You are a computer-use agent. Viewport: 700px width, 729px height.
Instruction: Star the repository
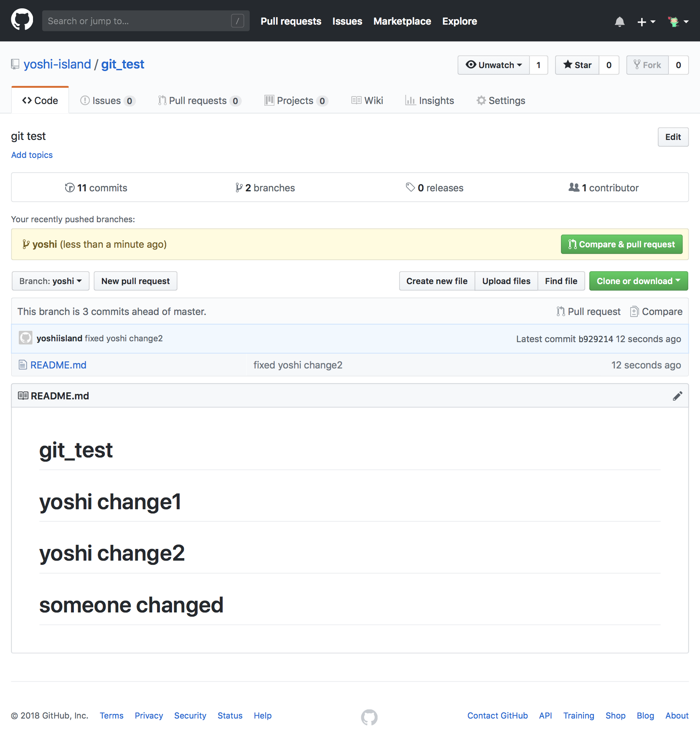tap(577, 65)
